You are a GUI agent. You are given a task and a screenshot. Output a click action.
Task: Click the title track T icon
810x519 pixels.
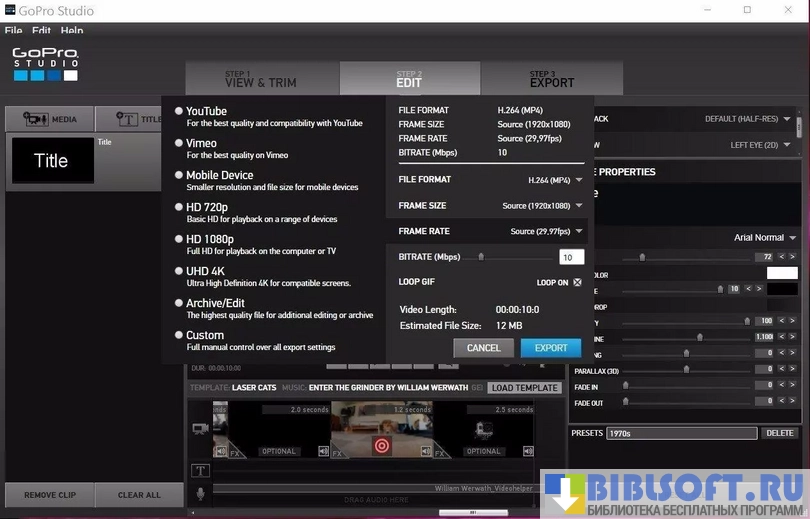tap(200, 470)
